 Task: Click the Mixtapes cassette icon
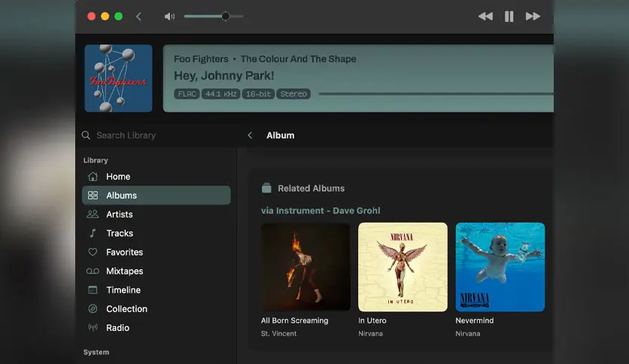(93, 271)
